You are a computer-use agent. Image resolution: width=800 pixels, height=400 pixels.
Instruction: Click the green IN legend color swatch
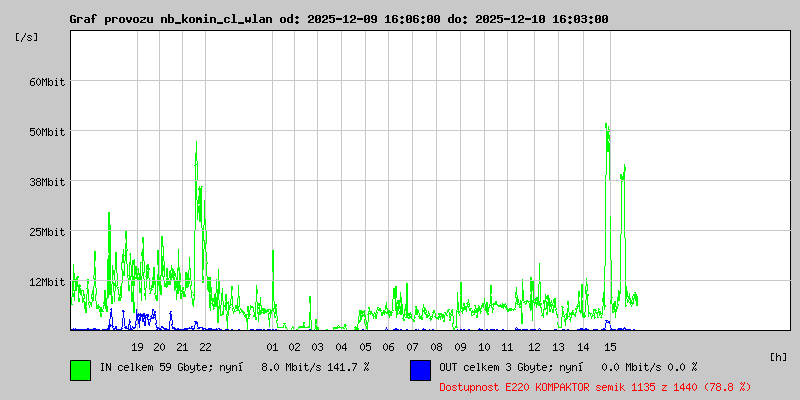tap(80, 370)
